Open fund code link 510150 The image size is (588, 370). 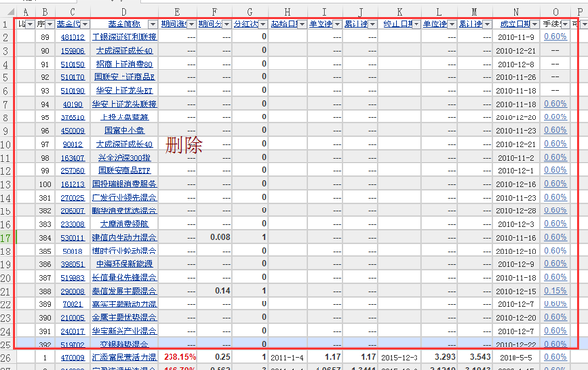tap(73, 64)
